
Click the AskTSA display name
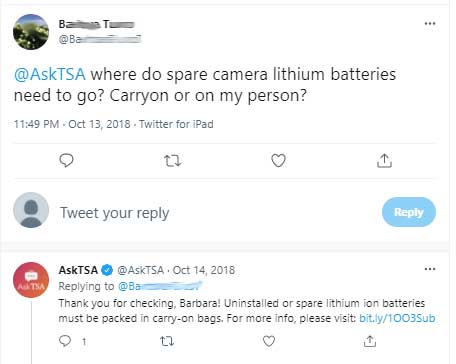[78, 270]
